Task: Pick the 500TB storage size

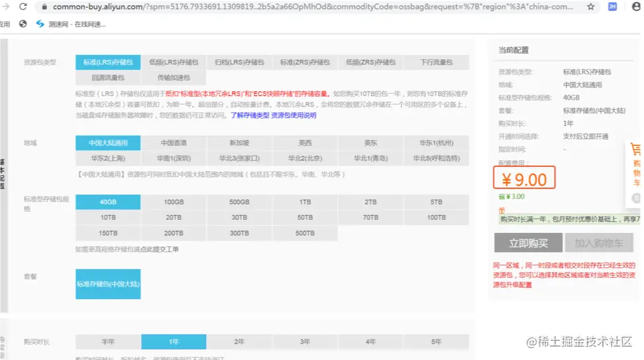Action: click(x=305, y=234)
